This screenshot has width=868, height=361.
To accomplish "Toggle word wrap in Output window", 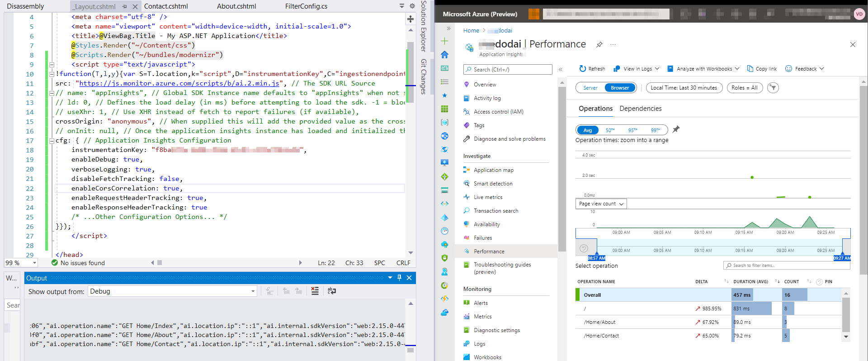I will (x=332, y=291).
